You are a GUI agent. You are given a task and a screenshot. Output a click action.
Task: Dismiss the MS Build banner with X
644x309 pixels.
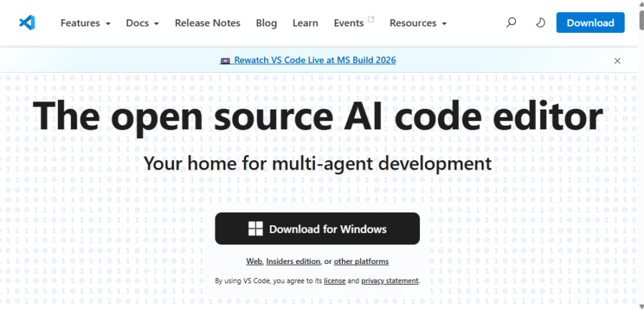[617, 61]
